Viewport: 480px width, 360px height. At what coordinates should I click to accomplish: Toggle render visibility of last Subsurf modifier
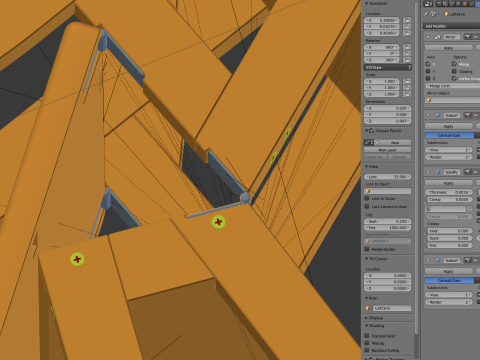(468, 260)
